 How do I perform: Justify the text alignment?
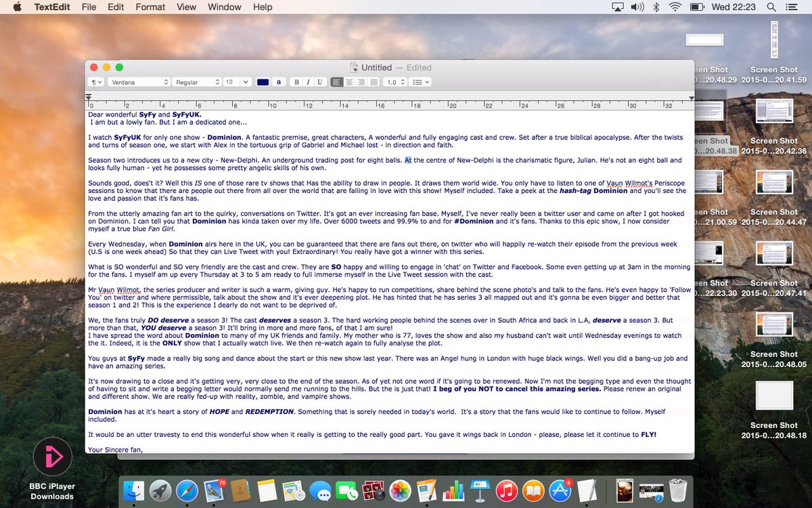[x=374, y=82]
